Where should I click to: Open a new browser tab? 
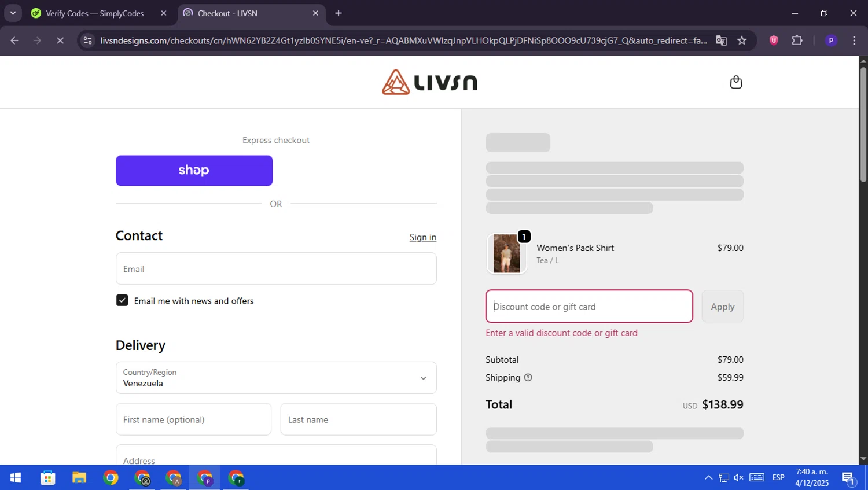coord(339,13)
